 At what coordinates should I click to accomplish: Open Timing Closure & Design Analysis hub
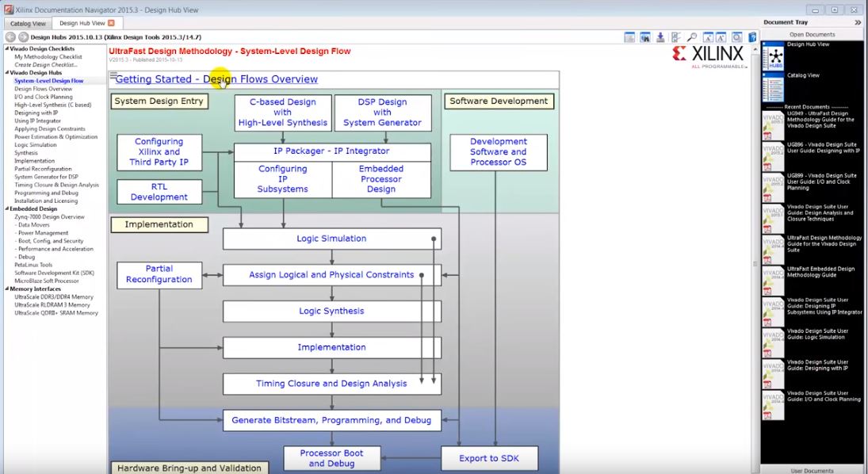point(56,185)
